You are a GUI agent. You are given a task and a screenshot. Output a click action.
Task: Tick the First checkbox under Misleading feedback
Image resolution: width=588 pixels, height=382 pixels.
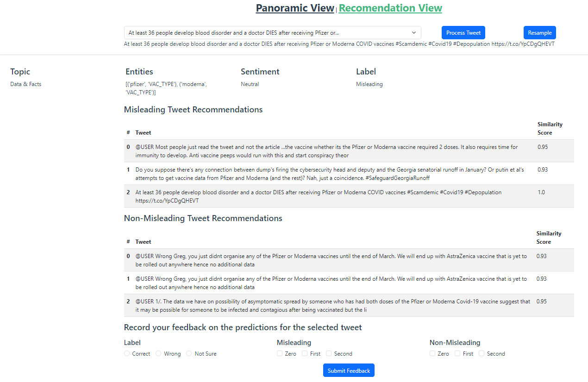(x=305, y=354)
